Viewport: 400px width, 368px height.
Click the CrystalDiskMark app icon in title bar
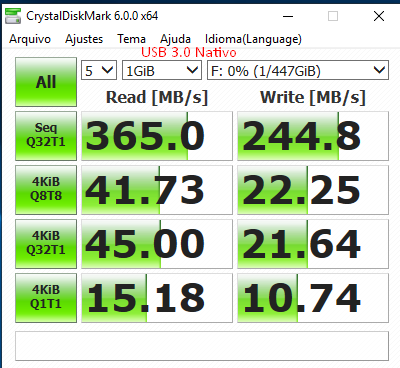pos(13,16)
